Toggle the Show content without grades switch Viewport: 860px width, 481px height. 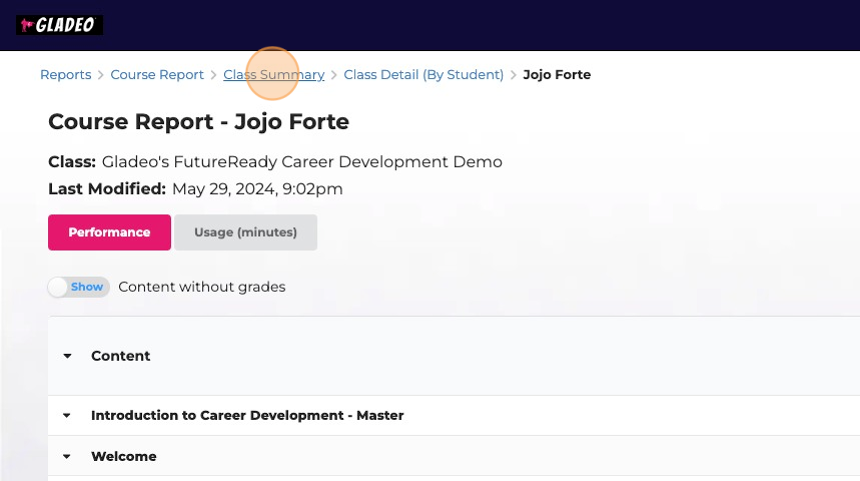pos(78,287)
